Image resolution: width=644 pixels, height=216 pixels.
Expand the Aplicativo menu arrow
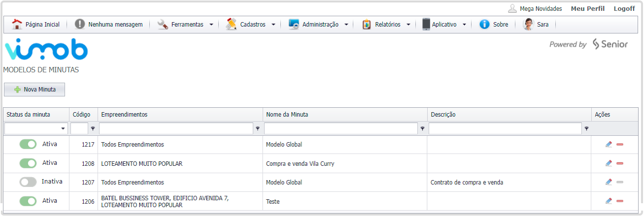[x=464, y=24]
